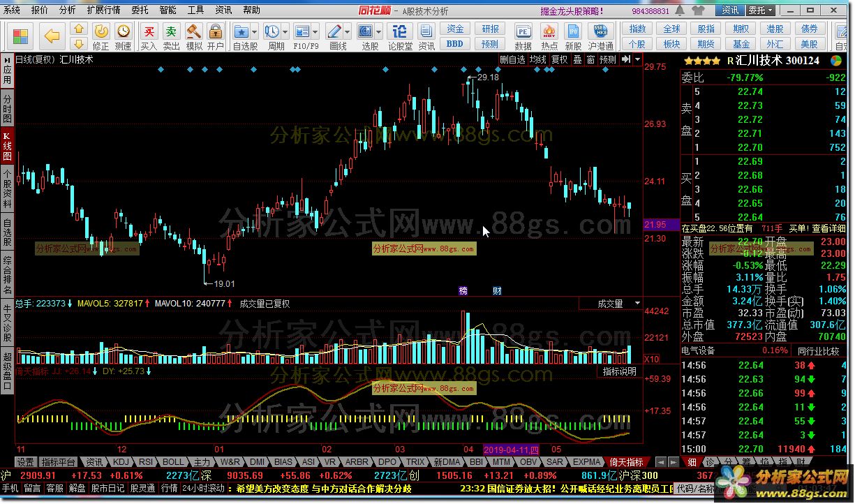Click the jump-to-end arrow icon on chart toolbar
This screenshot has width=855, height=504.
pyautogui.click(x=626, y=60)
